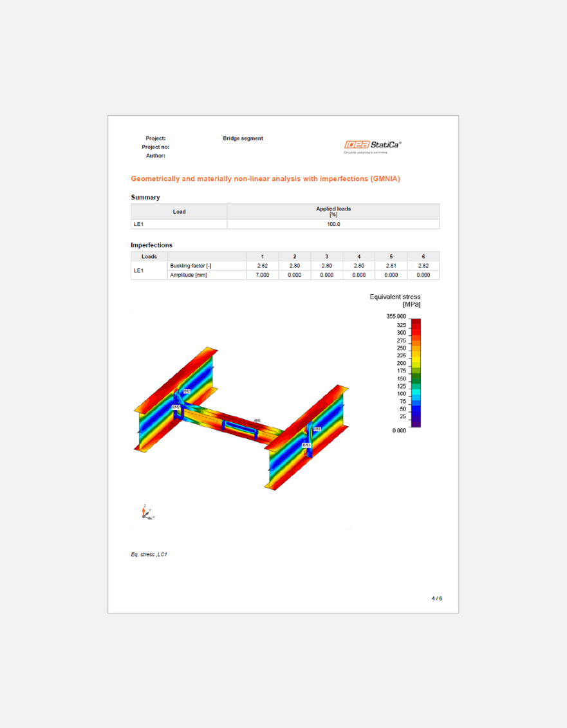Screen dimensions: 567x728
Task: Click the 125 legend value
Action: [x=401, y=386]
